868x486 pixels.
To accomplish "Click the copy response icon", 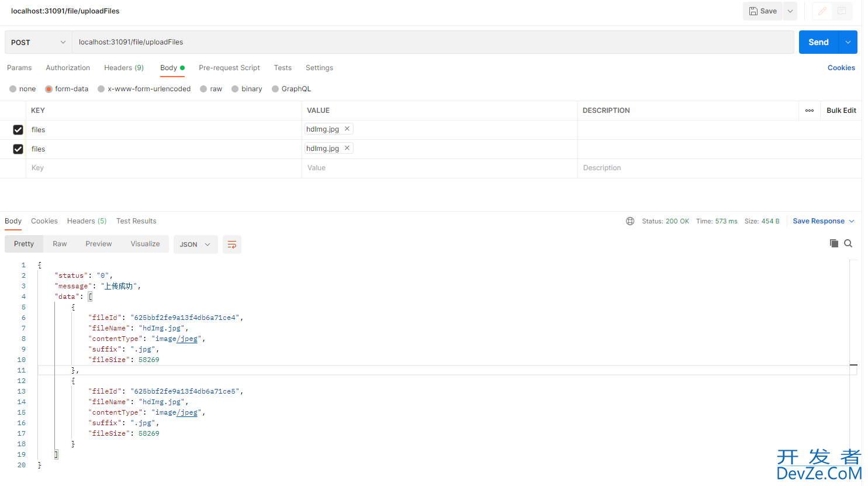I will click(x=834, y=243).
